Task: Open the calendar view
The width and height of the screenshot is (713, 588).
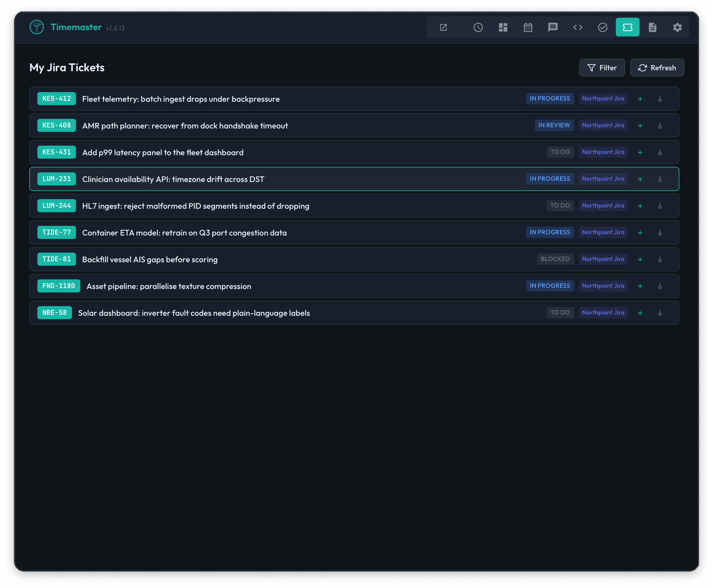Action: point(528,27)
